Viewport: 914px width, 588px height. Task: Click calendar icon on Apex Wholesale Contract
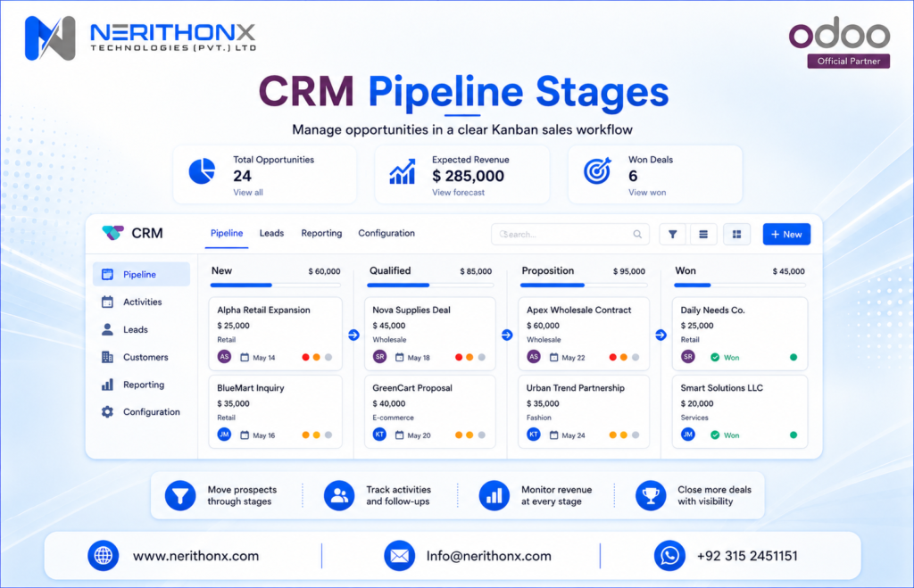coord(553,357)
